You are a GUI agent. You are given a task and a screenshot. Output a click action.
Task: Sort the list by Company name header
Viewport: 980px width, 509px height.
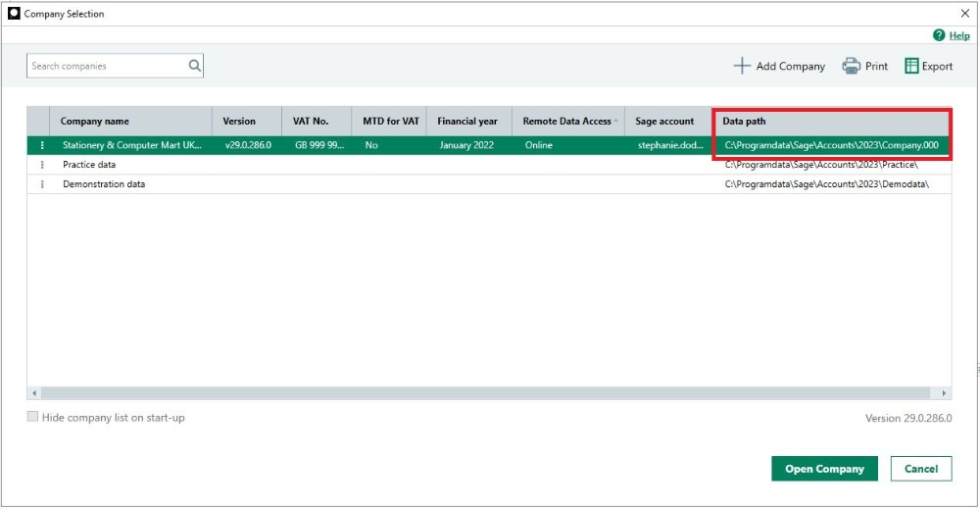tap(94, 122)
